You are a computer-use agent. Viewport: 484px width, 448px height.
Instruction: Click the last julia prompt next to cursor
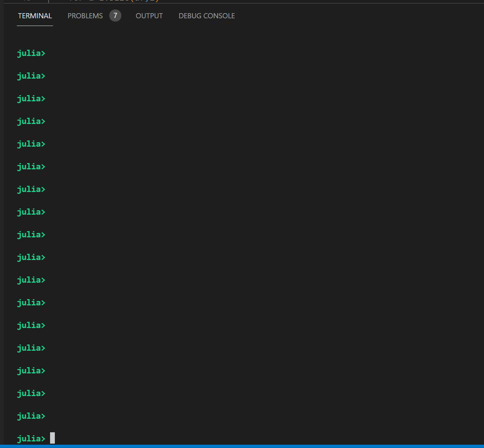pos(31,438)
